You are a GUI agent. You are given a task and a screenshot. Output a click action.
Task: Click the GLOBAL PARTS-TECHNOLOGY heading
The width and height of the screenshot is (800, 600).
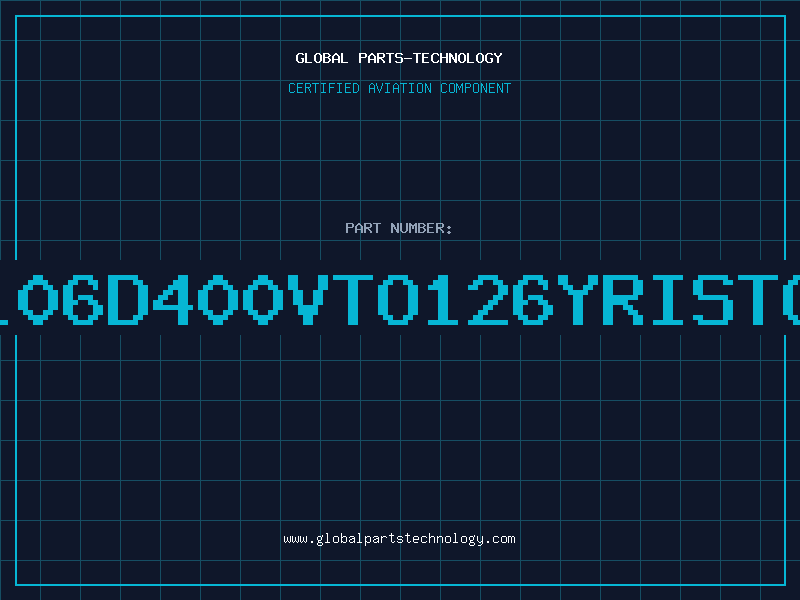[399, 59]
